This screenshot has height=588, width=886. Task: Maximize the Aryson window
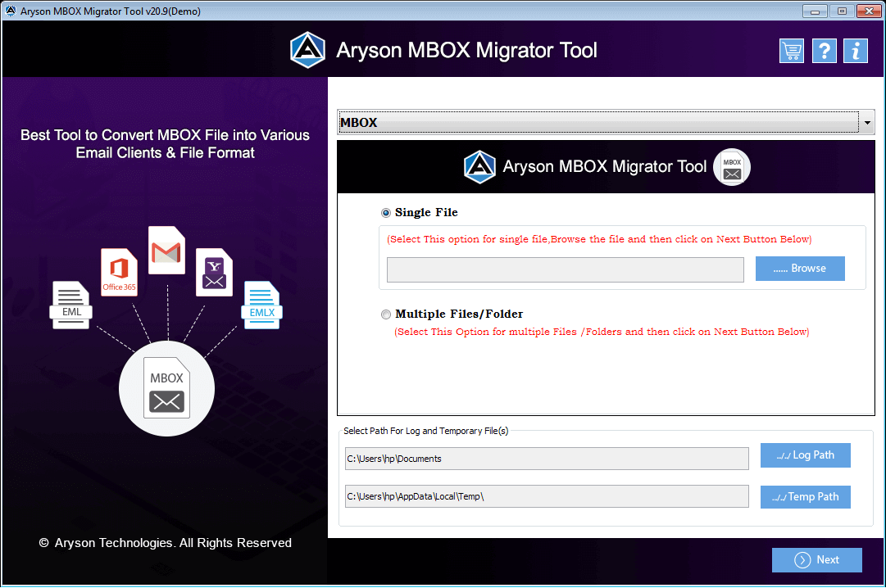click(842, 11)
